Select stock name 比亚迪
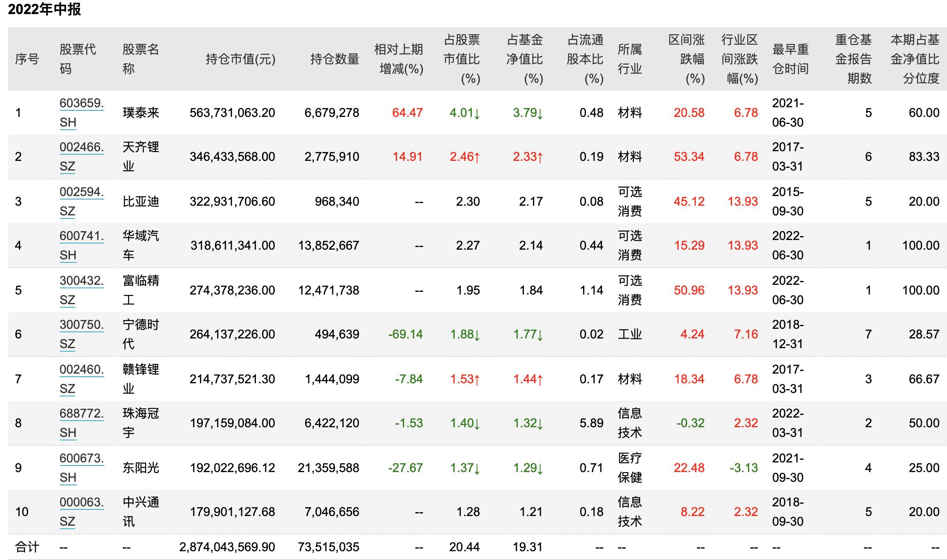The height and width of the screenshot is (560, 947). [141, 201]
